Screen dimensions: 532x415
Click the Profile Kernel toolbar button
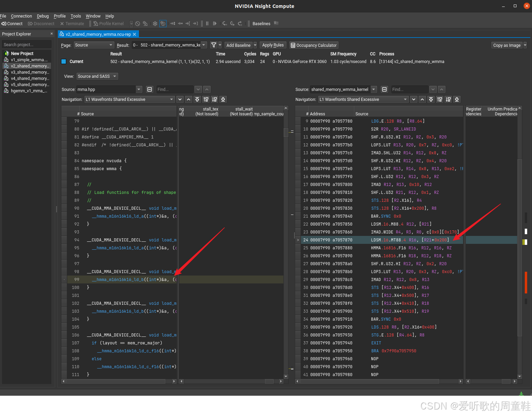click(109, 24)
